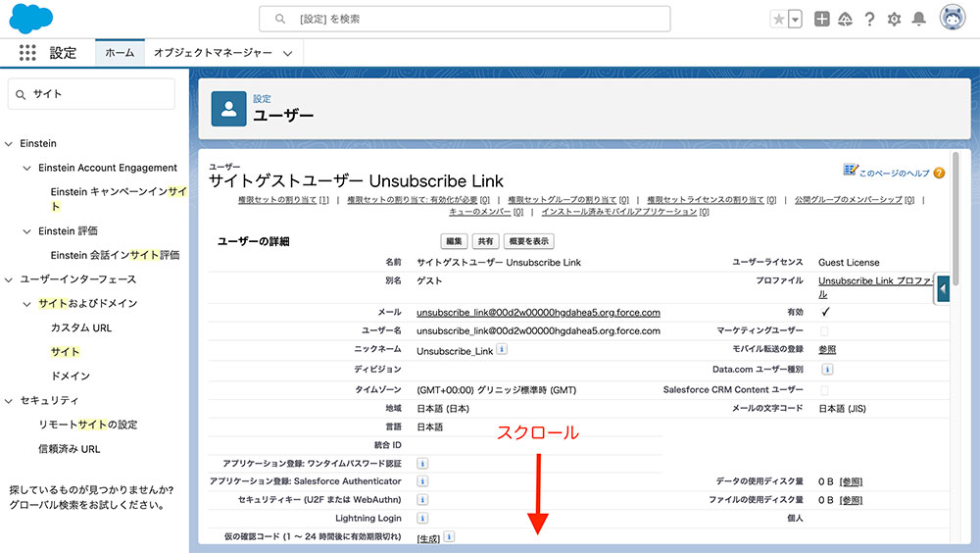Viewport: 980px width, 553px height.
Task: Select ドメイン in the sidebar tree
Action: pyautogui.click(x=70, y=376)
